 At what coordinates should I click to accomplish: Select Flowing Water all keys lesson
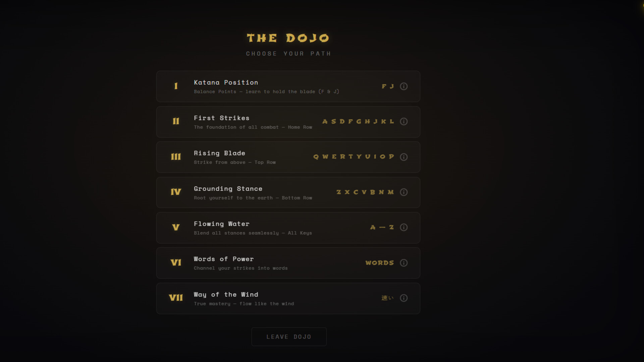click(x=221, y=224)
